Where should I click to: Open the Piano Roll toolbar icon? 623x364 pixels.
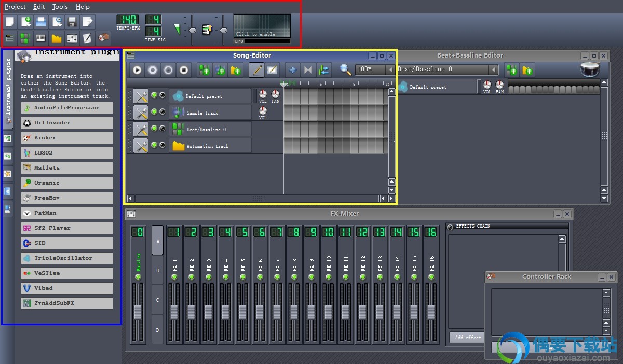pyautogui.click(x=41, y=38)
